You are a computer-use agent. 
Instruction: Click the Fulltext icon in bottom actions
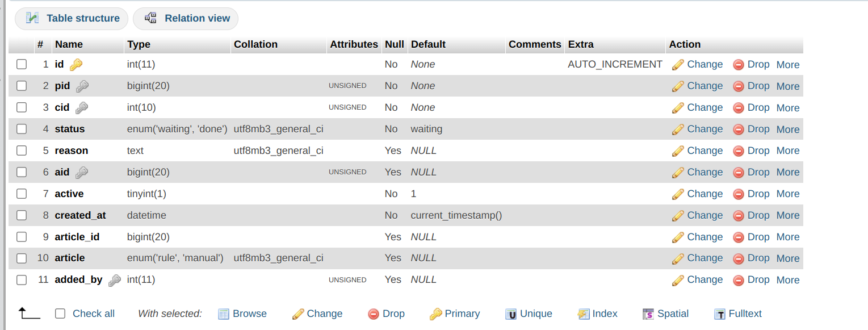click(720, 314)
